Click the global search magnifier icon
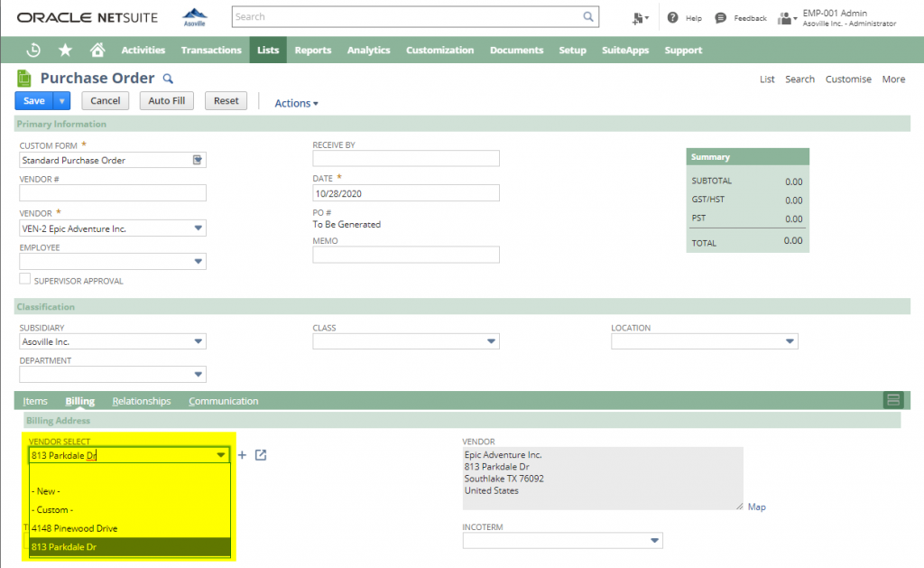The image size is (924, 568). (x=588, y=16)
